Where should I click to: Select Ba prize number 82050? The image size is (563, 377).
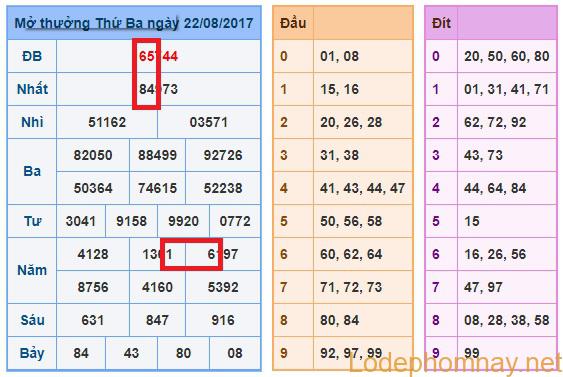coord(93,155)
